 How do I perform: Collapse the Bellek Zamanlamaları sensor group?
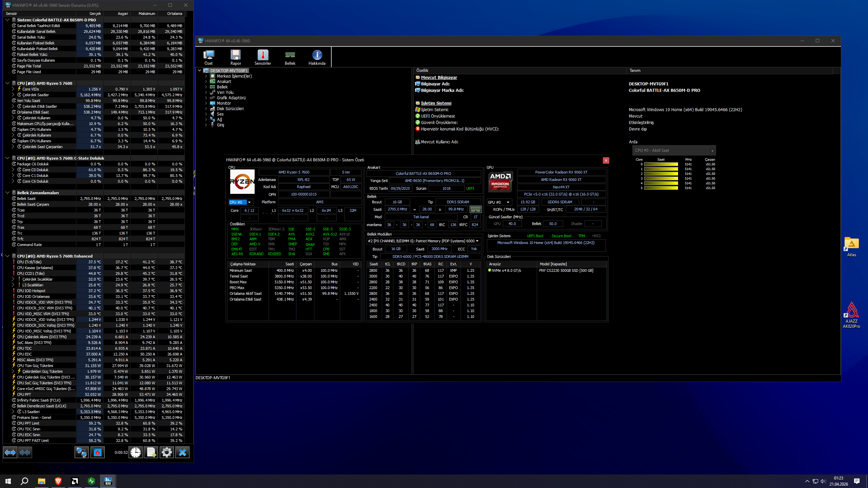coord(7,192)
